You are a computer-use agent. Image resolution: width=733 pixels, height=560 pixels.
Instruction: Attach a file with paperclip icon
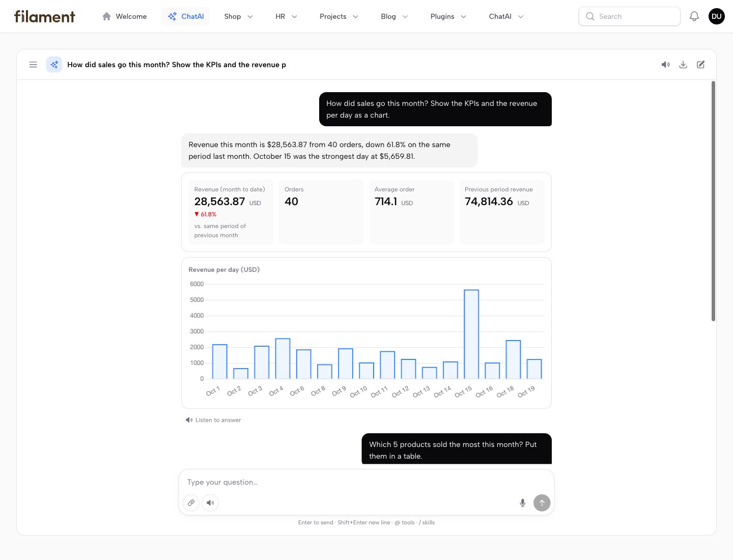point(191,502)
